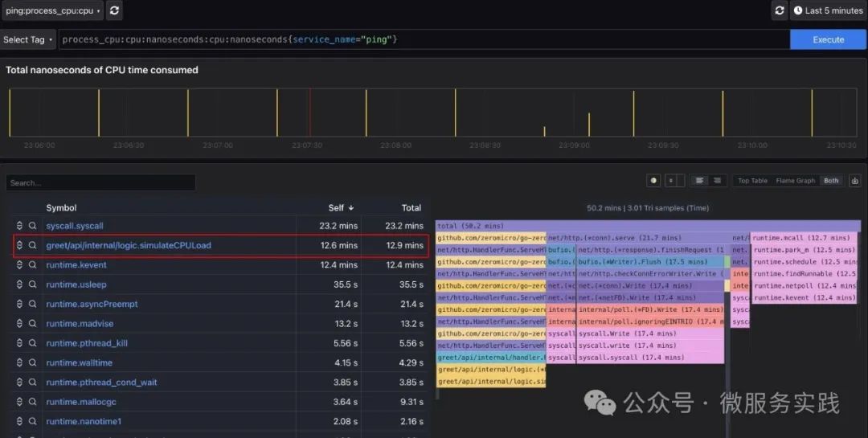The height and width of the screenshot is (438, 868).
Task: Open the flame graph color scheme picker
Action: 653,181
